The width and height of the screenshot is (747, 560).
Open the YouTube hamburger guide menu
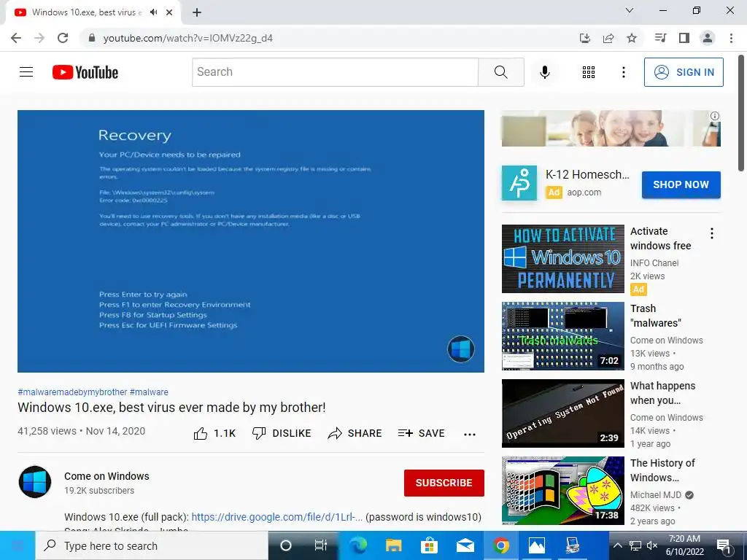(x=26, y=72)
